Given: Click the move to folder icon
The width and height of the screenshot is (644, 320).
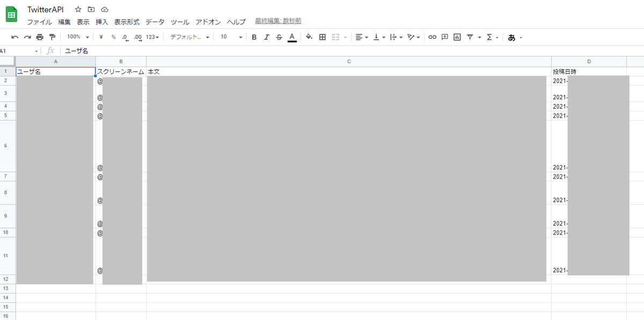Looking at the screenshot, I should (x=91, y=10).
